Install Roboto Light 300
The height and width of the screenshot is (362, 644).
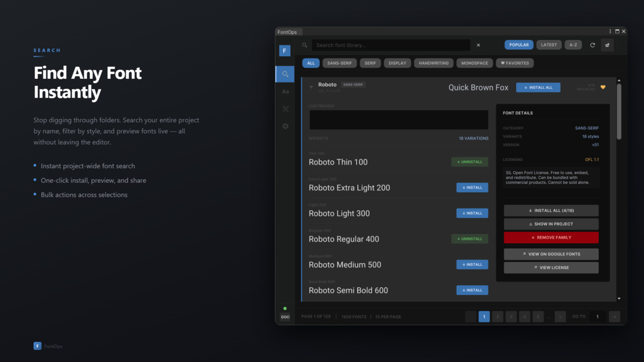point(472,213)
